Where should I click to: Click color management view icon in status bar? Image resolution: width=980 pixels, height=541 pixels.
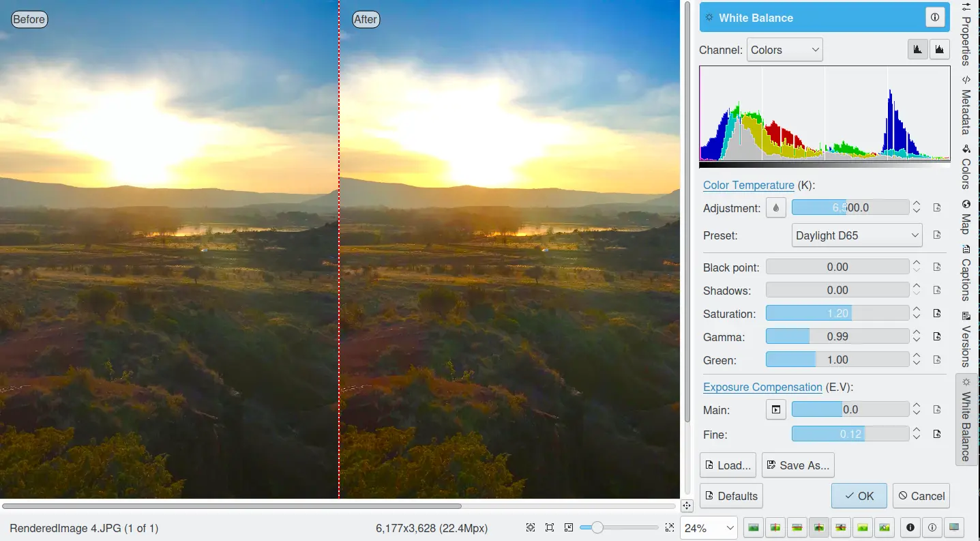pos(953,527)
